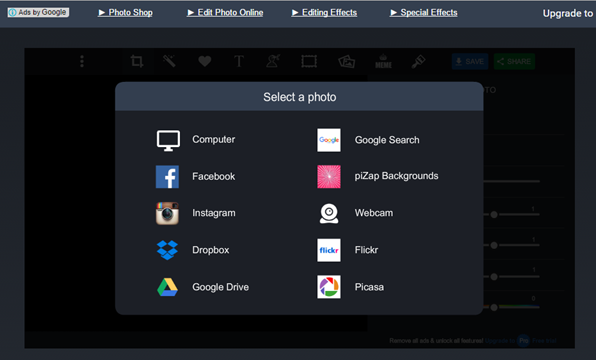
Task: Click the blue SAVE button
Action: click(470, 62)
